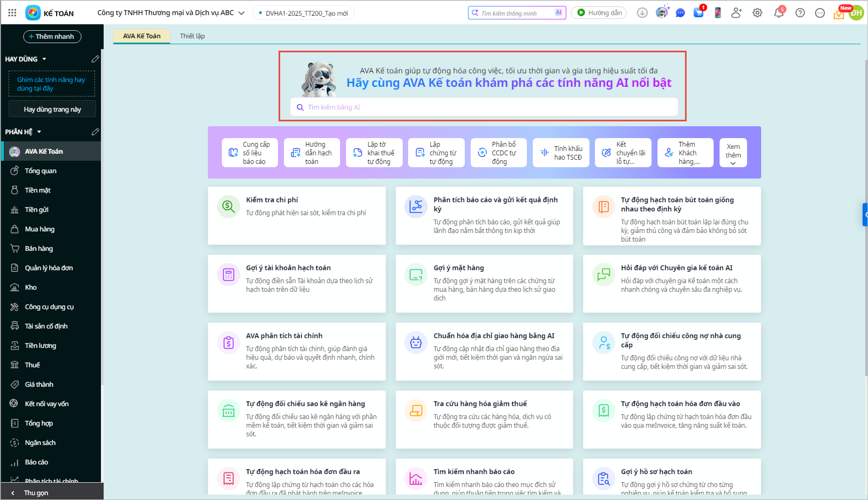Open the AVA assistant avatar icon
Image resolution: width=868 pixels, height=500 pixels.
662,12
